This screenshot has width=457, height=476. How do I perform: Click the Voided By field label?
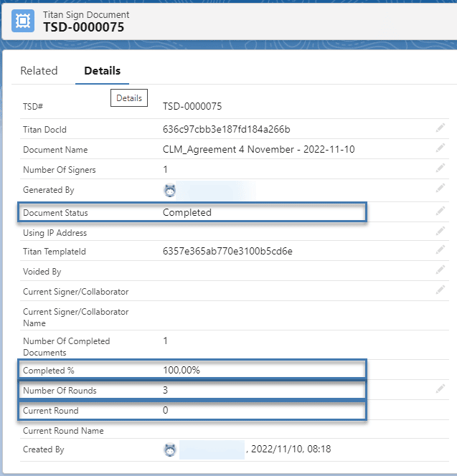42,272
